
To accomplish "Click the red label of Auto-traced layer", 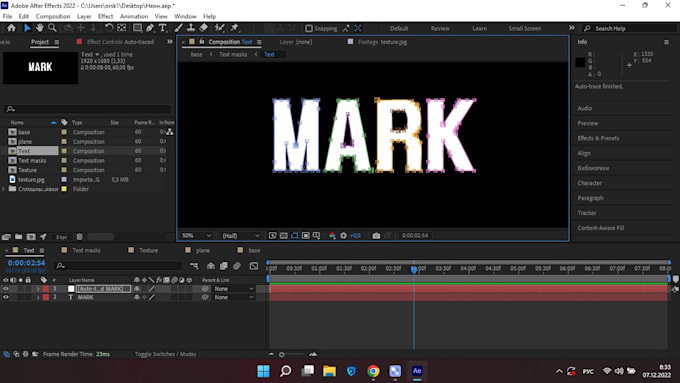I will click(46, 288).
